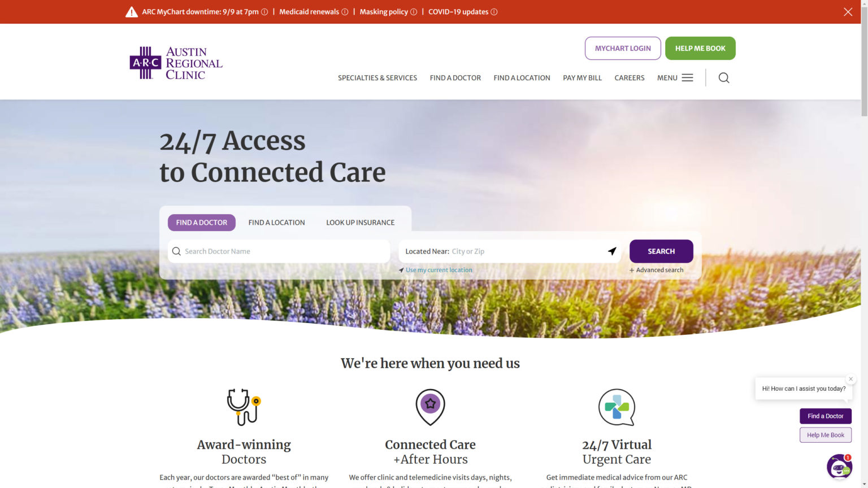Switch to Find a Location tab
The width and height of the screenshot is (868, 488).
pos(277,223)
